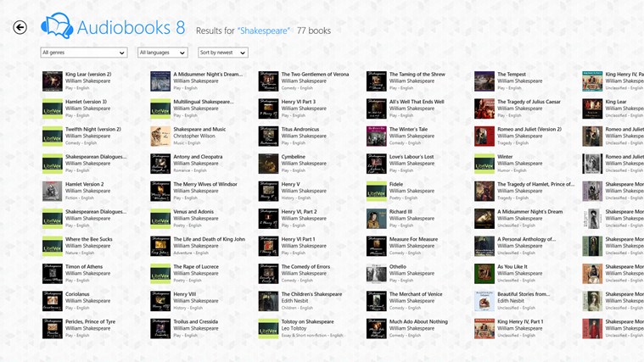Screen dimensions: 644x362
Task: Click Romeo and Juliet (Version 2) cover
Action: coord(484,136)
